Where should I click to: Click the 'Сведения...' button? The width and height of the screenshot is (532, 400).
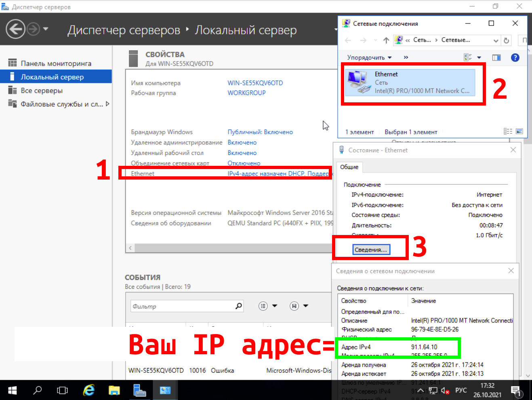click(371, 250)
